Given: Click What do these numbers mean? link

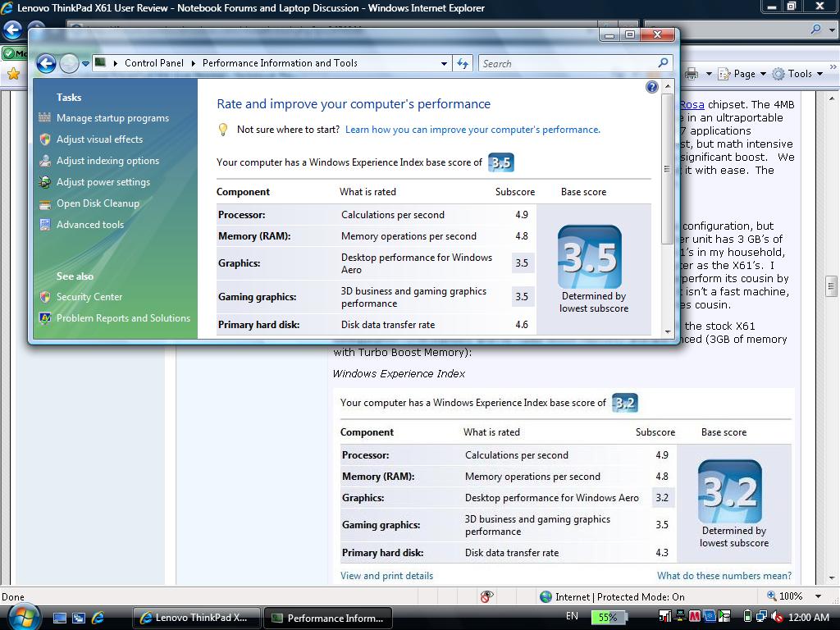Looking at the screenshot, I should tap(724, 575).
